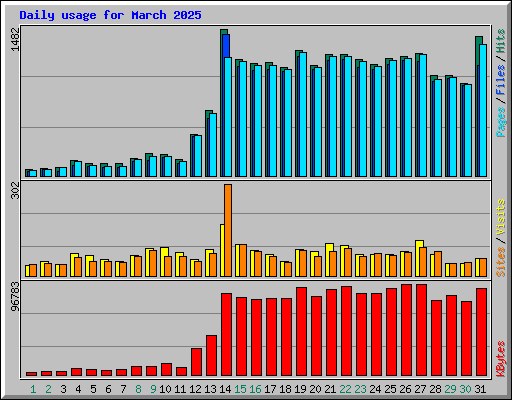Image resolution: width=512 pixels, height=400 pixels.
Task: Click the 'Pages' legend label
Action: [x=500, y=122]
